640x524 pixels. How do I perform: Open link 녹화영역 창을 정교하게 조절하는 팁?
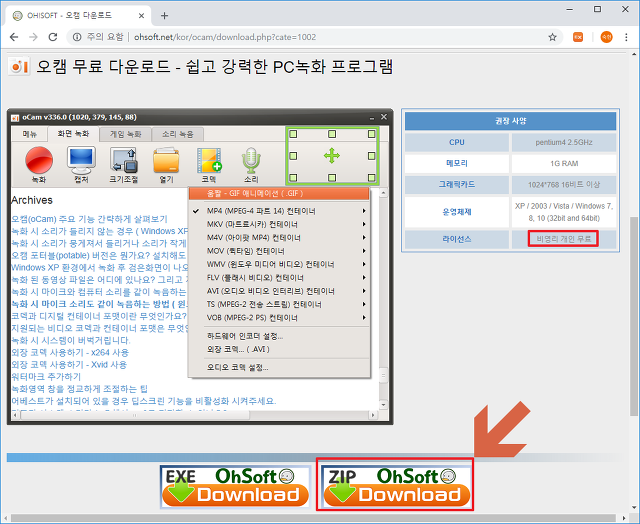click(79, 389)
